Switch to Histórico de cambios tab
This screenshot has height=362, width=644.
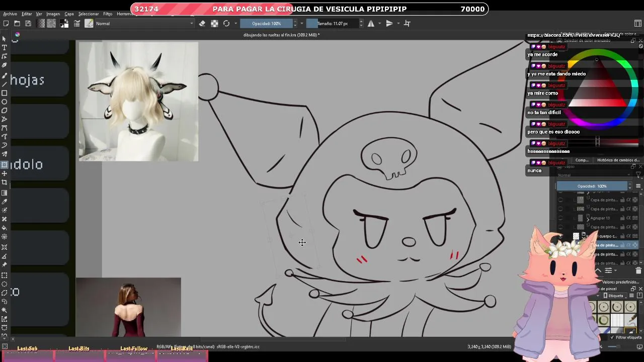pos(618,160)
